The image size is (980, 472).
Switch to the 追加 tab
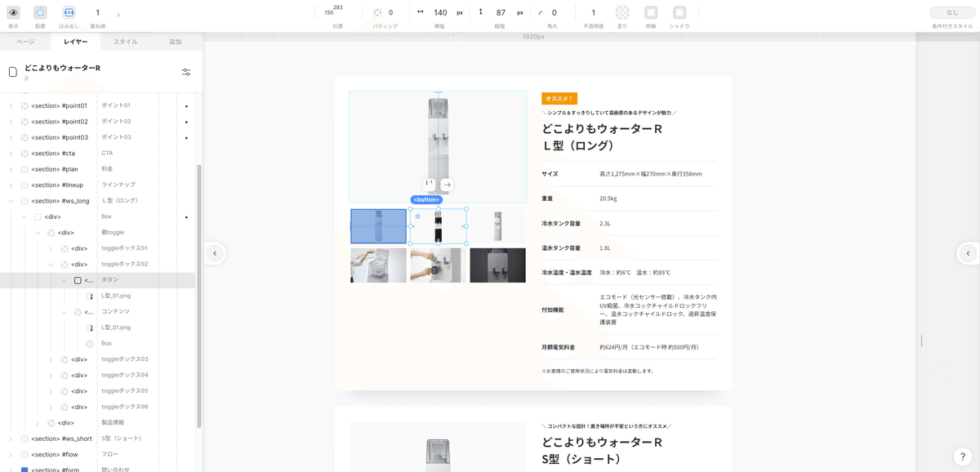[176, 42]
